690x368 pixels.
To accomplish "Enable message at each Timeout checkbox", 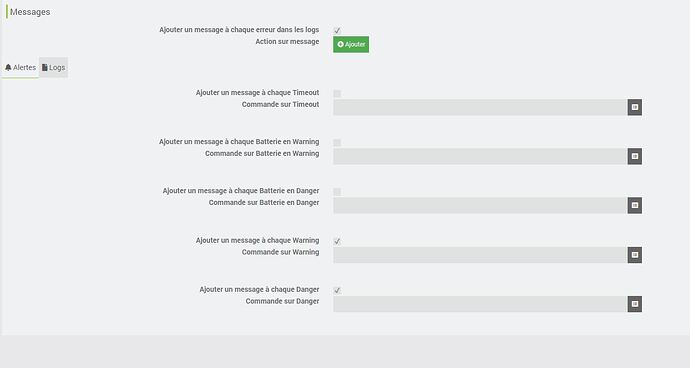I will click(x=337, y=93).
